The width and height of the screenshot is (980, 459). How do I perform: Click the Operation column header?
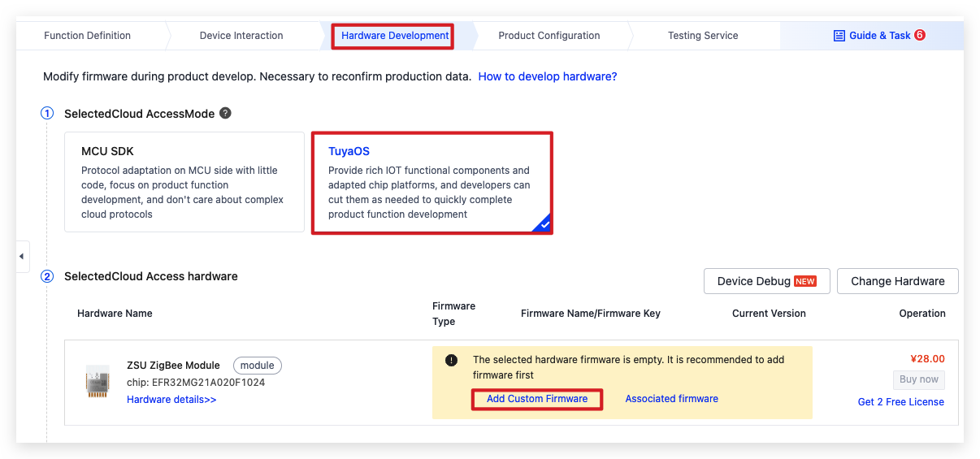922,314
